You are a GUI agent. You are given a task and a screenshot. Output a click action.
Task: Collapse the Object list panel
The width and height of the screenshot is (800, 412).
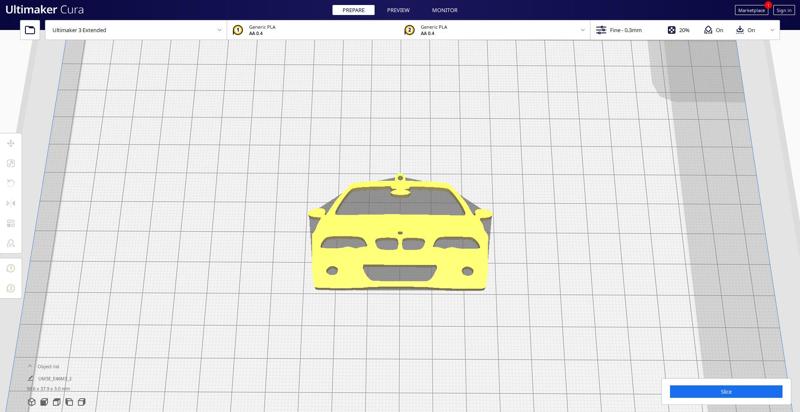click(30, 366)
